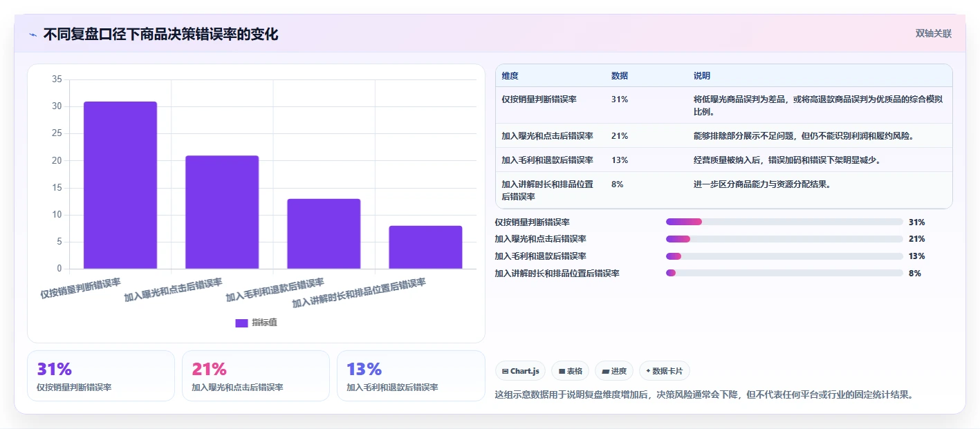Screen dimensions: 980x429
Task: Click the lightning icon beside the title
Action: pyautogui.click(x=33, y=35)
